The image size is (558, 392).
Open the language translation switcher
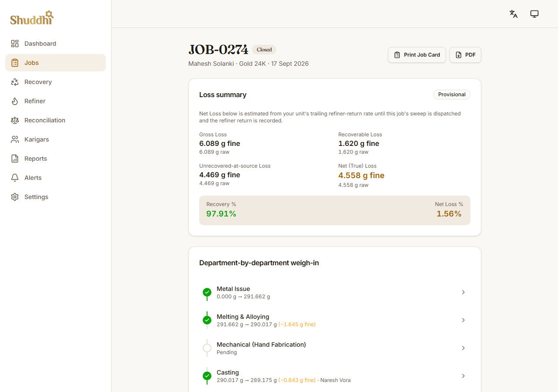click(514, 14)
